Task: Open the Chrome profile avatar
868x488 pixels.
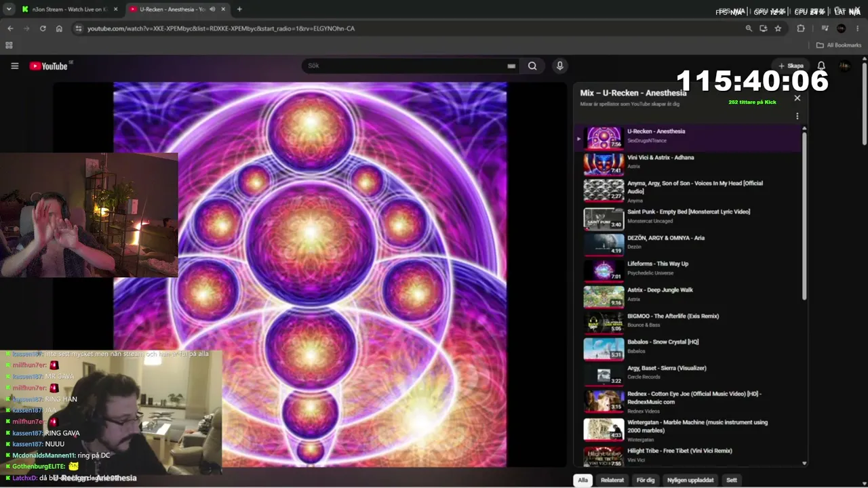Action: (x=842, y=28)
